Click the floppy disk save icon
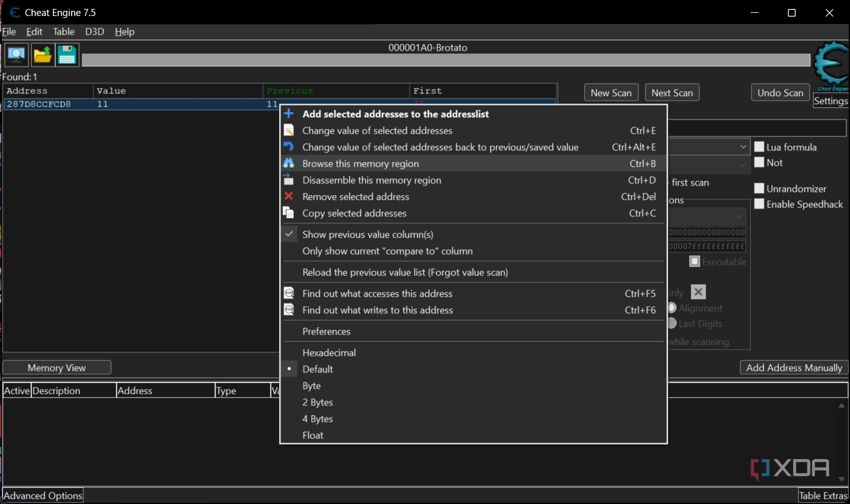 click(67, 55)
